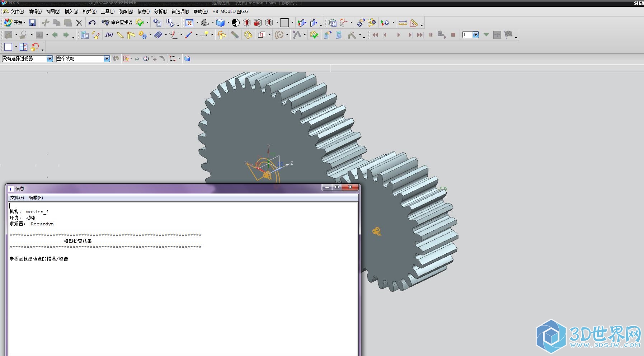This screenshot has height=356, width=644.
Task: Open the Command Finder (命令查找器)
Action: 117,23
